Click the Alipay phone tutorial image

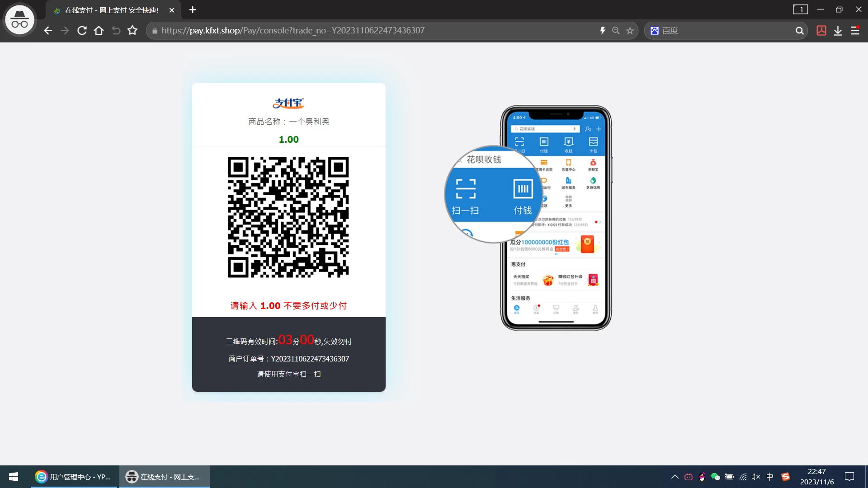[x=529, y=218]
